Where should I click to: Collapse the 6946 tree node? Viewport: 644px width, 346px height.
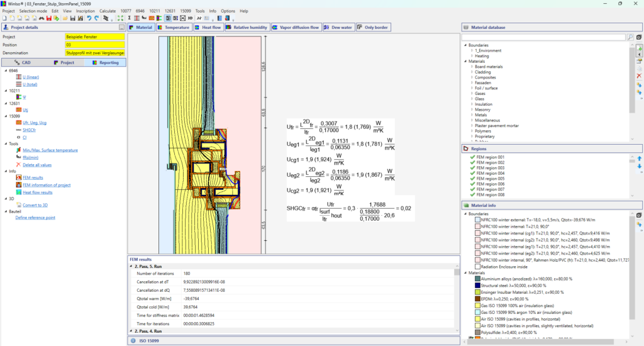6,70
